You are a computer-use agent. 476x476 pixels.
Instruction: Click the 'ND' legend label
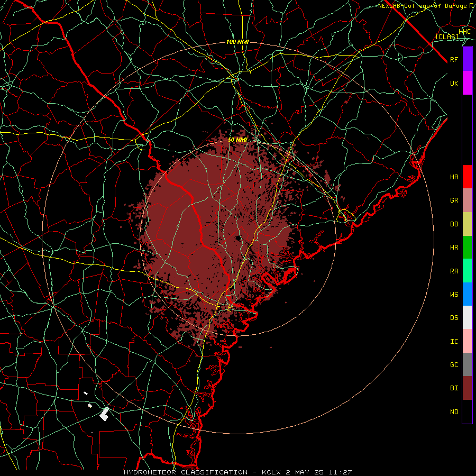[454, 412]
